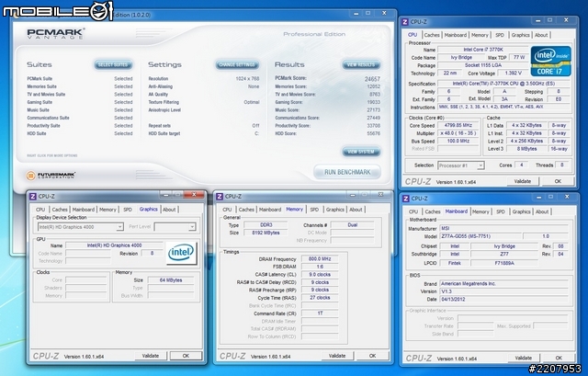
Task: Click the View Results button
Action: pyautogui.click(x=361, y=64)
